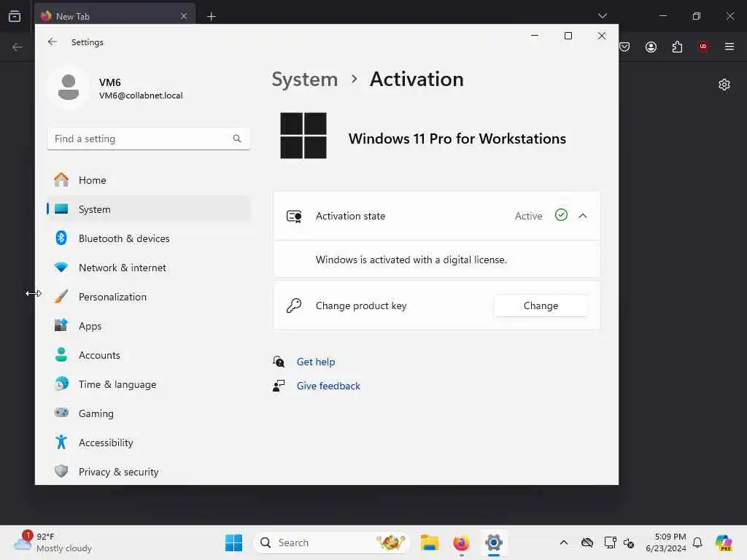Click the Wi-Fi network icon in sidebar
Screen dimensions: 747x560
(61, 267)
